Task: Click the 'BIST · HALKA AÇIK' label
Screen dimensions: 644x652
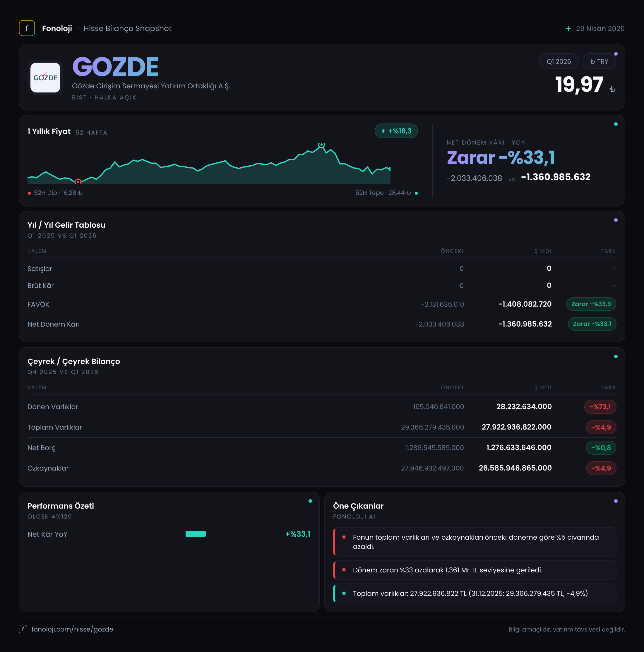Action: [104, 97]
